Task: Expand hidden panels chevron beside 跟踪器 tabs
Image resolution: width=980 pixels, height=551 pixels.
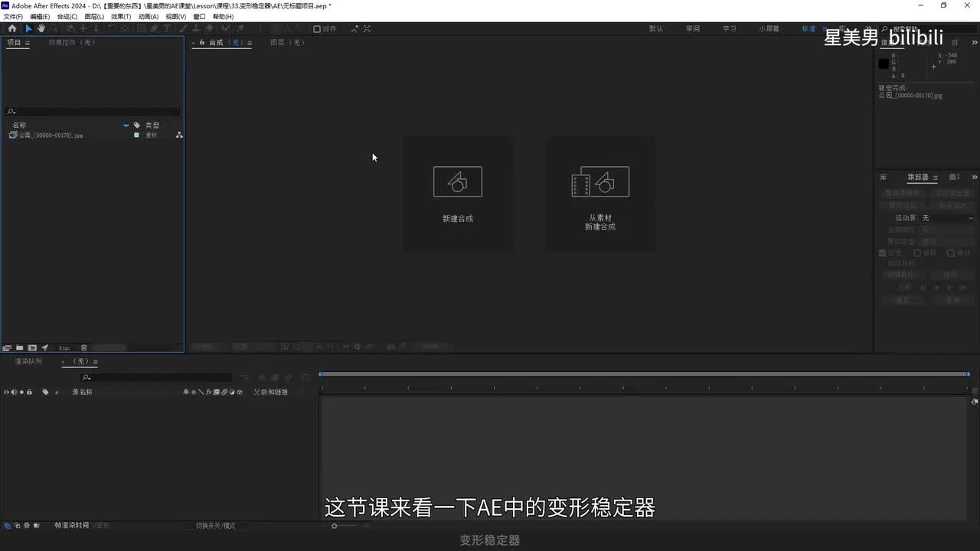Action: coord(975,178)
